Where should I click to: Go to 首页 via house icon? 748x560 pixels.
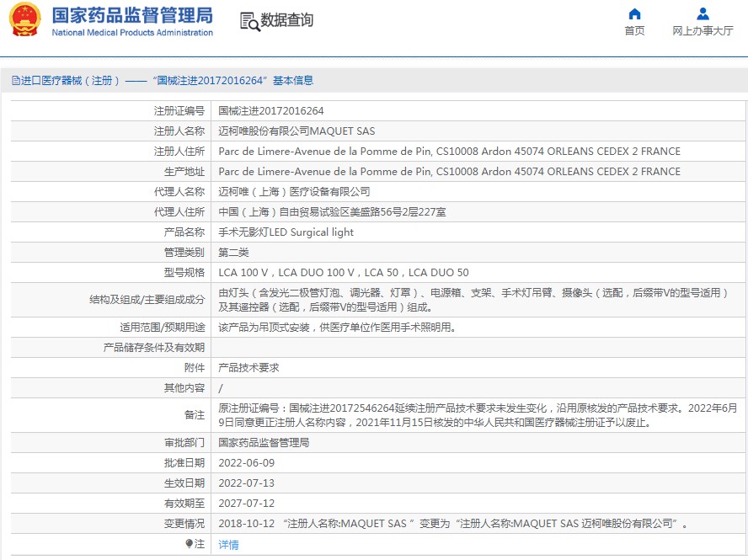tap(634, 13)
